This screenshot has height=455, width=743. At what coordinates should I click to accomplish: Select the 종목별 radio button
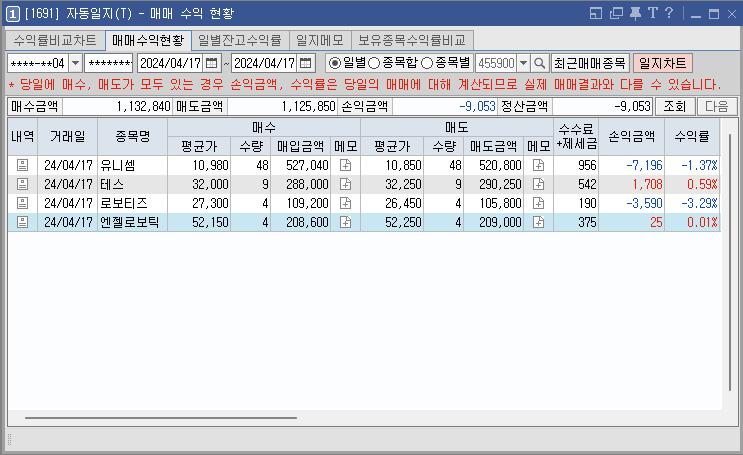(x=426, y=63)
